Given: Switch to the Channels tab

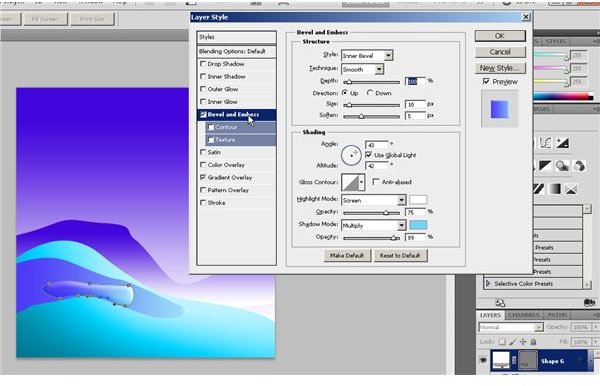Looking at the screenshot, I should point(524,315).
